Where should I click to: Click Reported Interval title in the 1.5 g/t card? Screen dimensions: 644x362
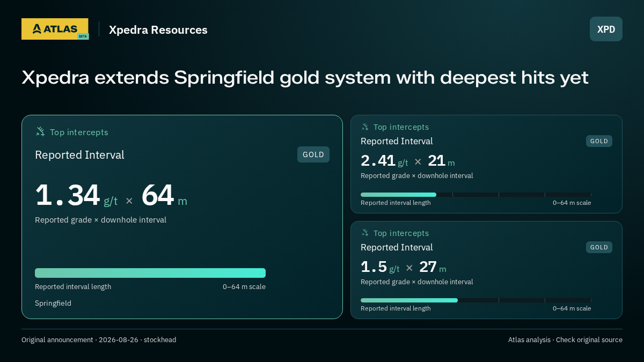(397, 247)
